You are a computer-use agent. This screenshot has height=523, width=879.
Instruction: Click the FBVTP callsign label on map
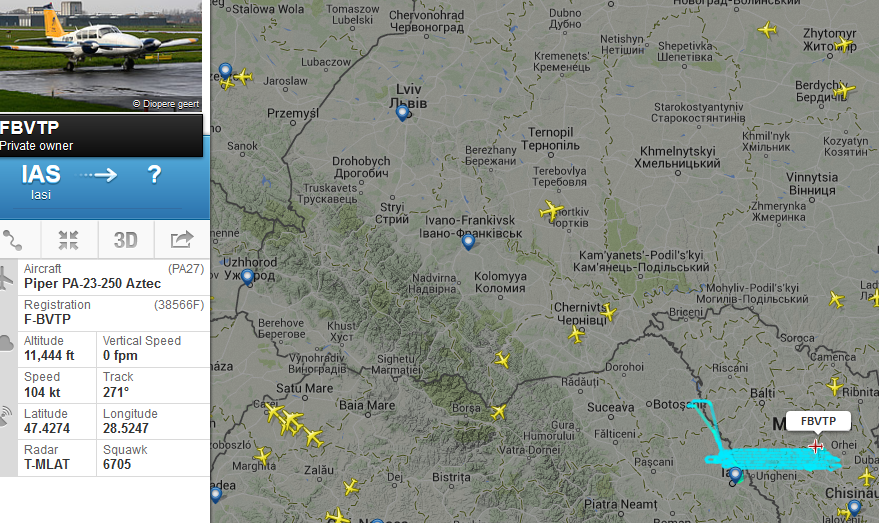click(x=818, y=421)
